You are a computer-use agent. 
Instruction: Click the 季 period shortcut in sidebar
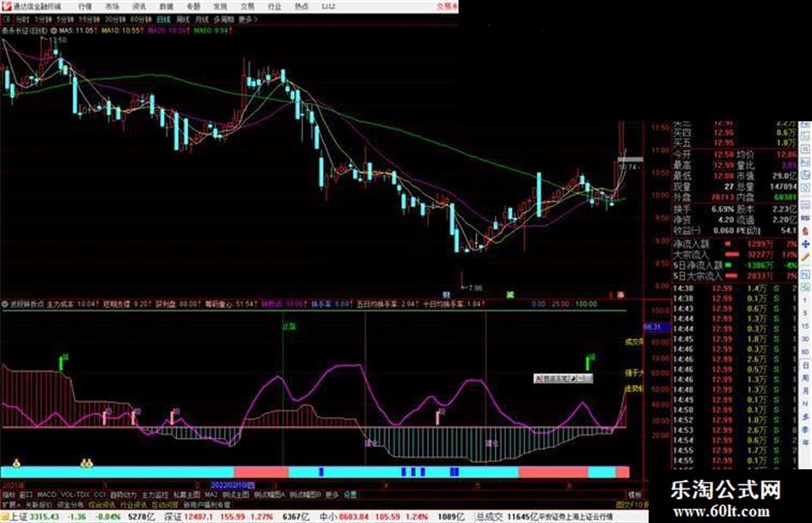click(x=805, y=429)
